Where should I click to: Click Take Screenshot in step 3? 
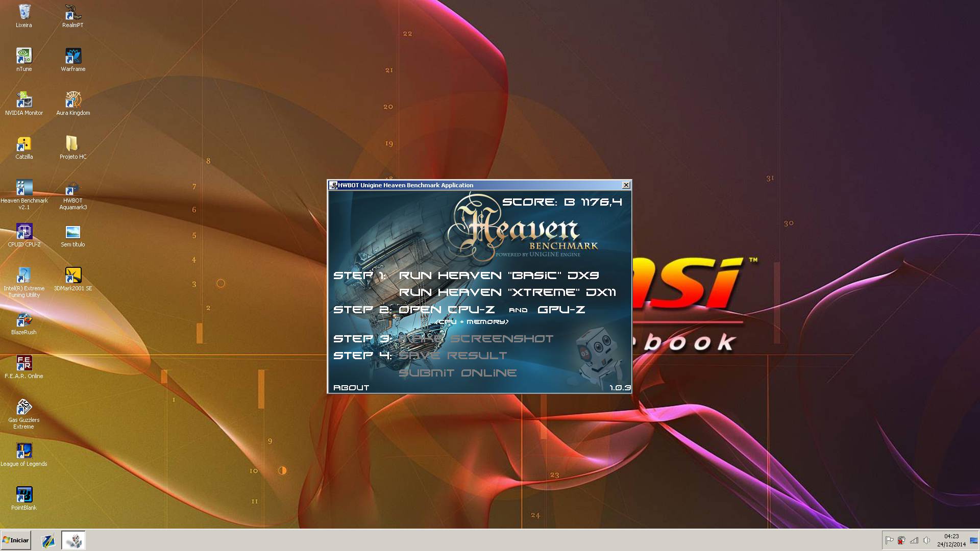[476, 339]
